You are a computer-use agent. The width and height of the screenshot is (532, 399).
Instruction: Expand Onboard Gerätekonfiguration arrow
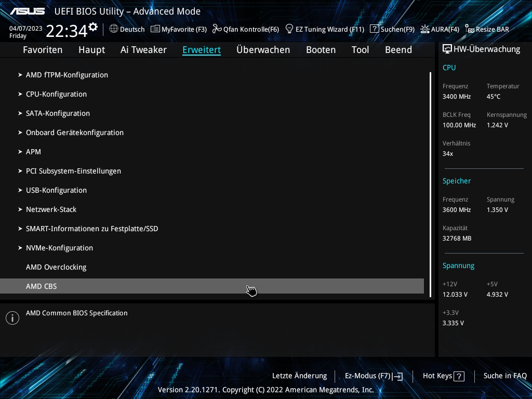20,132
